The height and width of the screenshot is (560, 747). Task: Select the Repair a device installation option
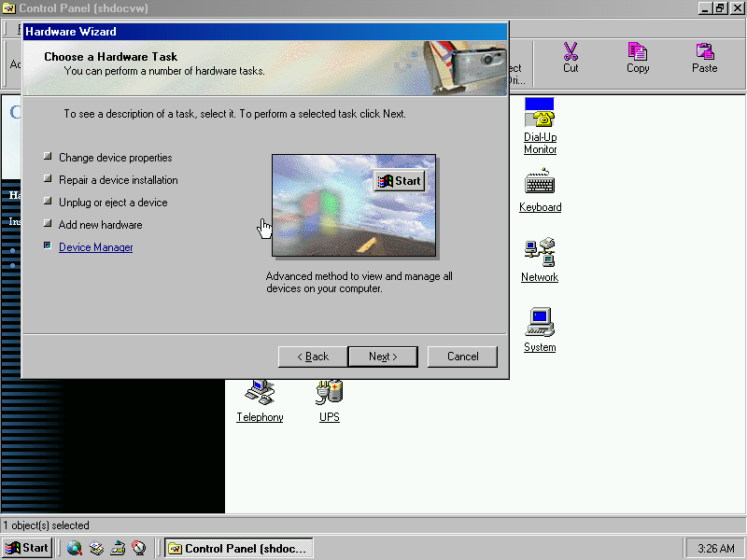[118, 180]
